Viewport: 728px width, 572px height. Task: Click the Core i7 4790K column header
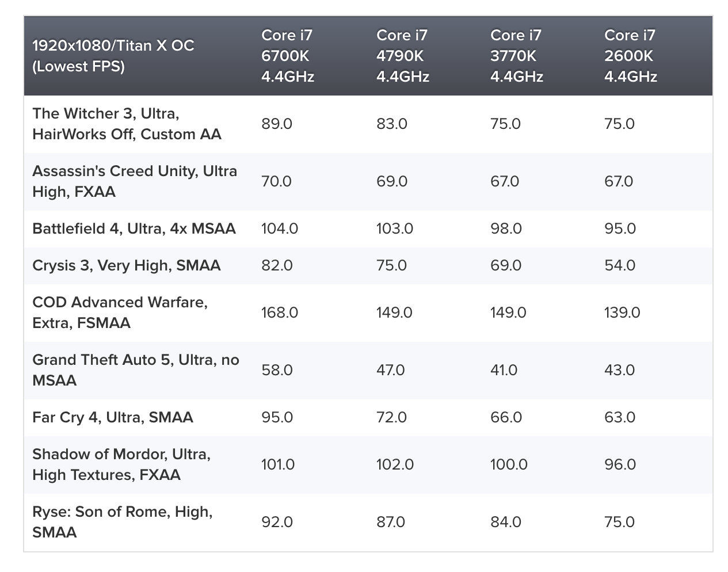(x=403, y=56)
